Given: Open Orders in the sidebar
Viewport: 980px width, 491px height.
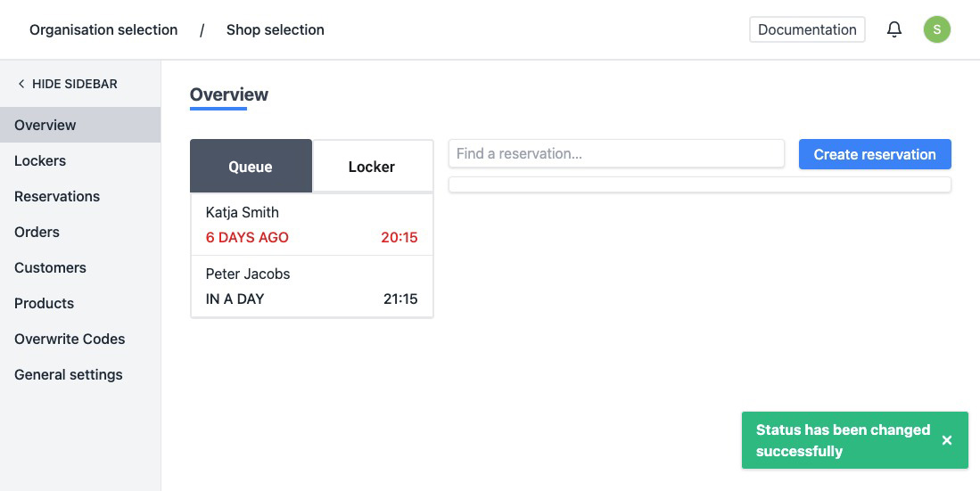Looking at the screenshot, I should pyautogui.click(x=37, y=232).
